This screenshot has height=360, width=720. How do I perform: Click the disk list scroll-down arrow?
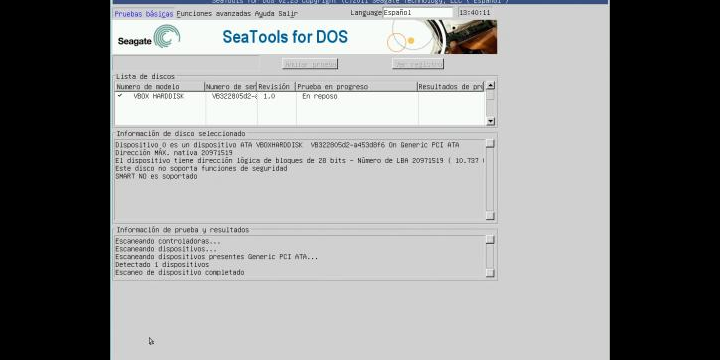(x=490, y=121)
